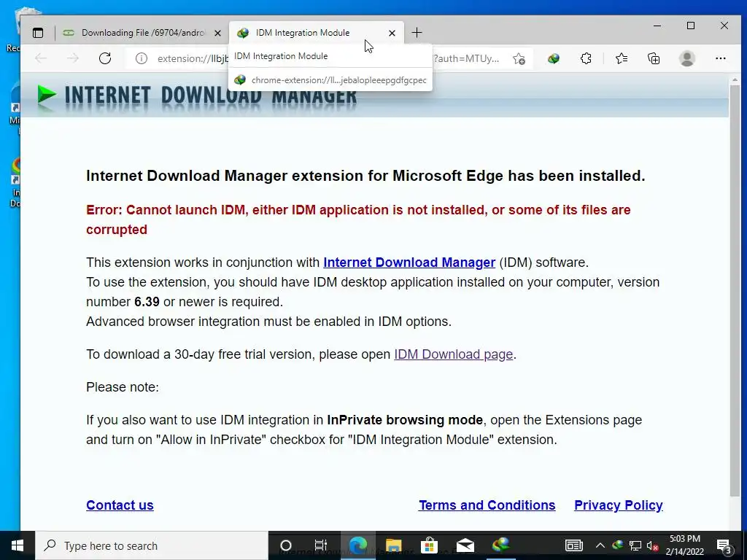Click the 'IDM Integration Module' tooltip title
This screenshot has height=560, width=747.
281,56
